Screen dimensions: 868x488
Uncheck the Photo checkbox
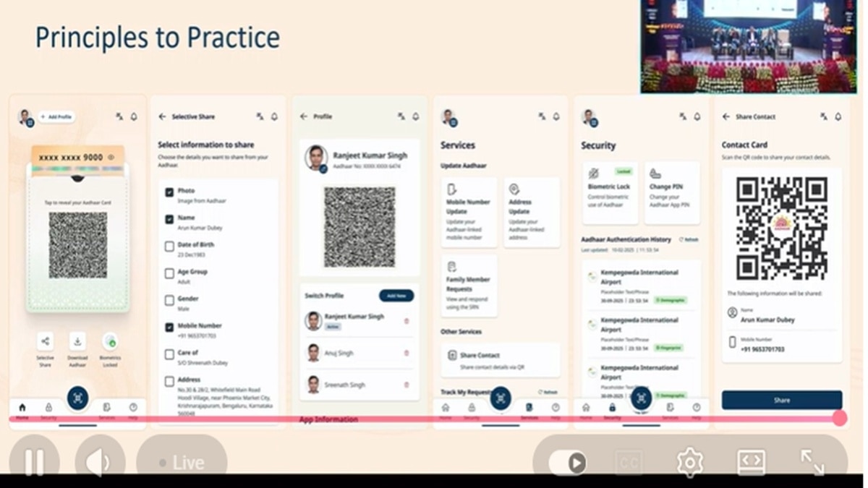tap(169, 192)
